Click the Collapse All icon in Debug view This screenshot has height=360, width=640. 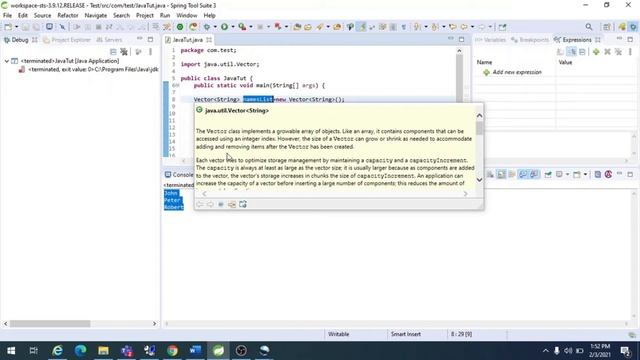point(113,52)
